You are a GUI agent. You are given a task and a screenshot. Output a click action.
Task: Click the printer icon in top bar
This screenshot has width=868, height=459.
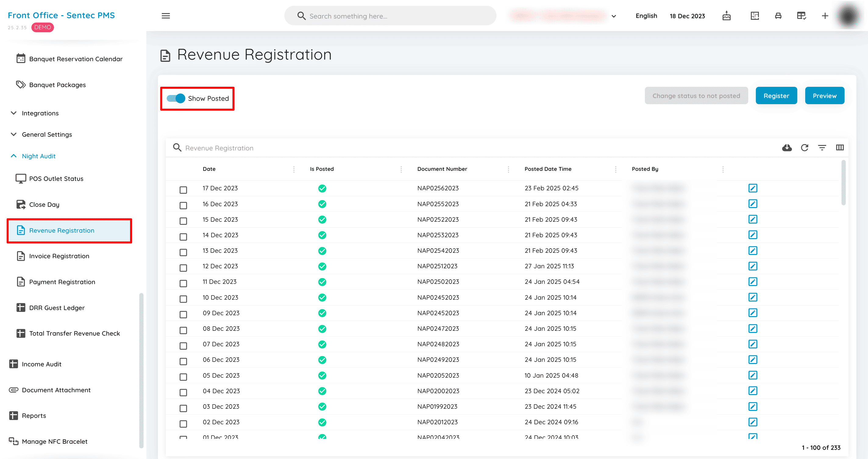[x=778, y=16]
